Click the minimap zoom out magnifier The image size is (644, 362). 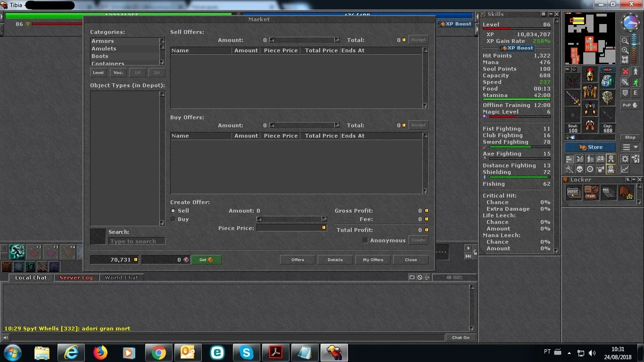(625, 41)
